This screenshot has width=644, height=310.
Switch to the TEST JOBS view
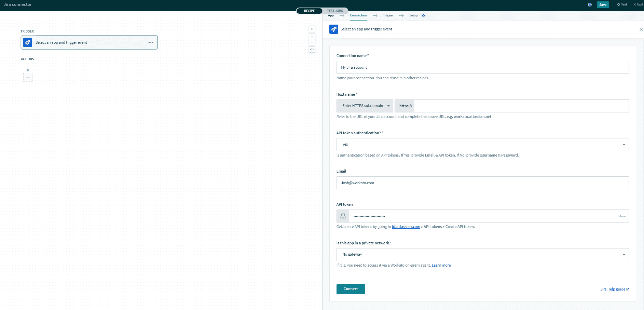[x=335, y=11]
